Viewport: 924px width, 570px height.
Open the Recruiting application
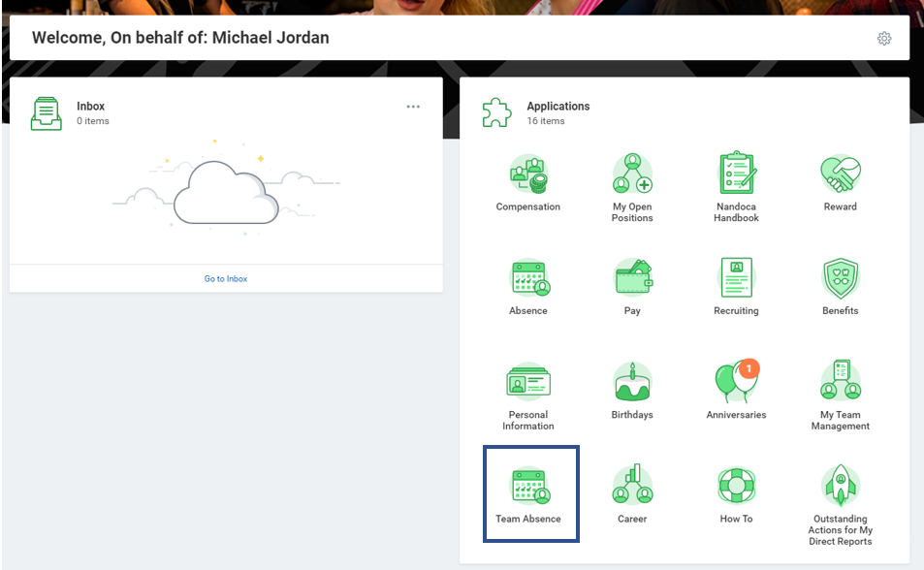click(736, 278)
